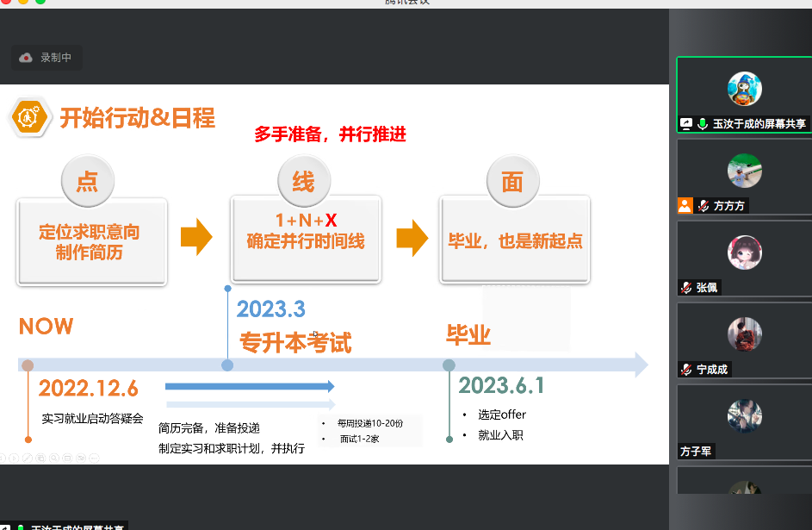Click the orange host icon beside 方方方
The width and height of the screenshot is (812, 530).
[x=685, y=206]
